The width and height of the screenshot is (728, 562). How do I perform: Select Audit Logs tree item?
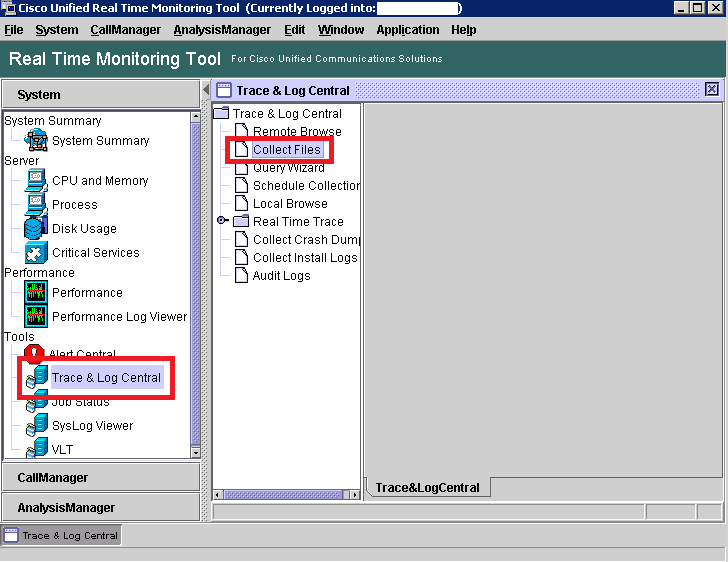(281, 275)
